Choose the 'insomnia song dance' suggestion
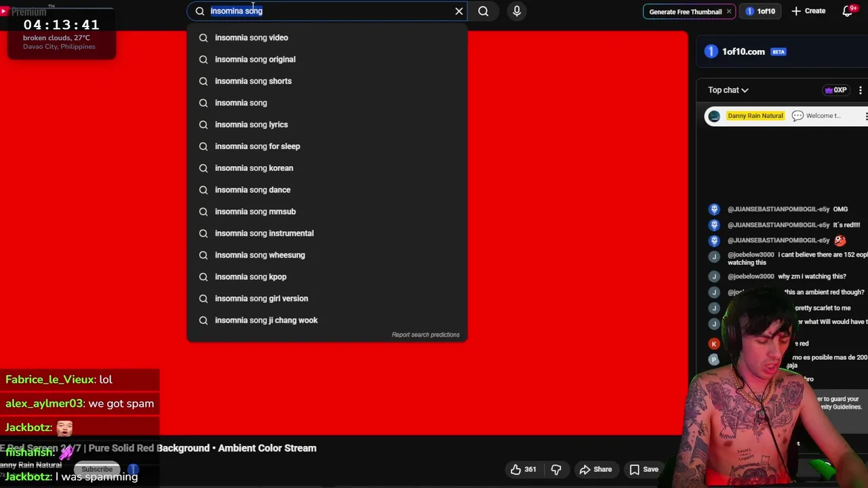The image size is (868, 488). click(x=327, y=190)
